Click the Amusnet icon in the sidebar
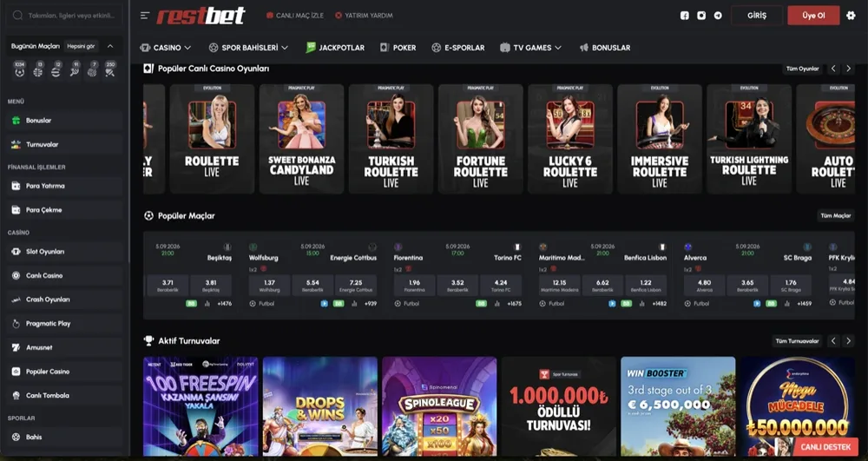Image resolution: width=868 pixels, height=461 pixels. [16, 347]
